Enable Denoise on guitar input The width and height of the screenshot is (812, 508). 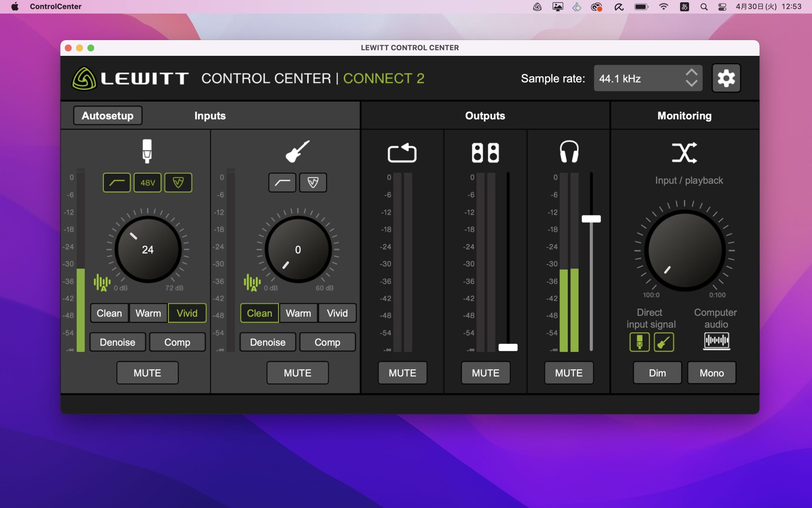(x=268, y=342)
